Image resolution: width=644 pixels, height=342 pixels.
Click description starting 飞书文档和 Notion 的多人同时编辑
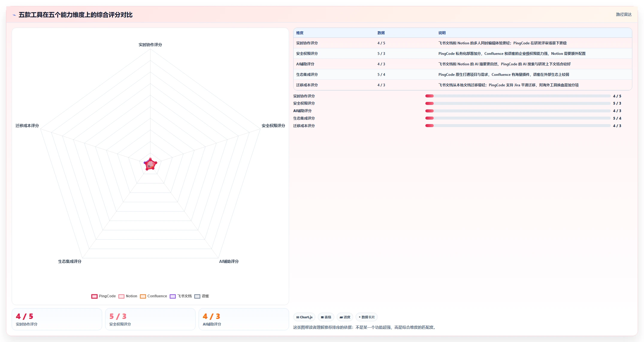[503, 43]
